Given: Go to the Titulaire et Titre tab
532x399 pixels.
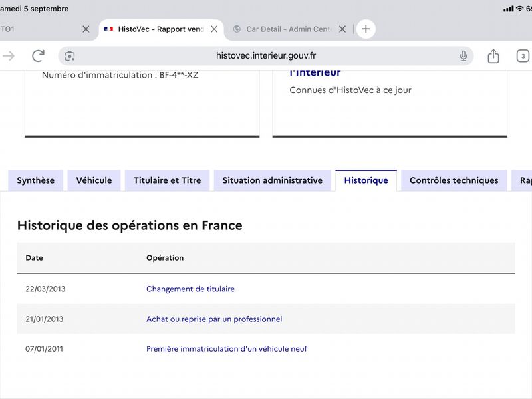Looking at the screenshot, I should coord(168,180).
